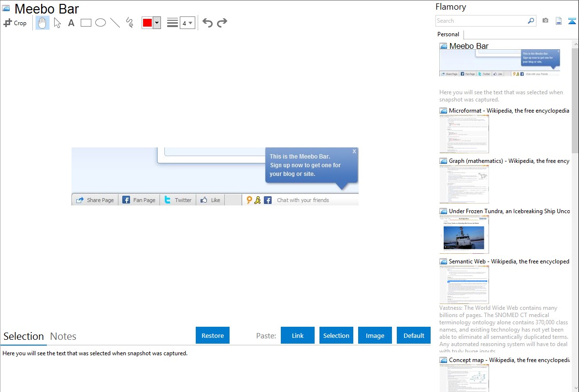
Task: Open the Graph (mathematics) snapshot thumbnail
Action: pyautogui.click(x=464, y=184)
